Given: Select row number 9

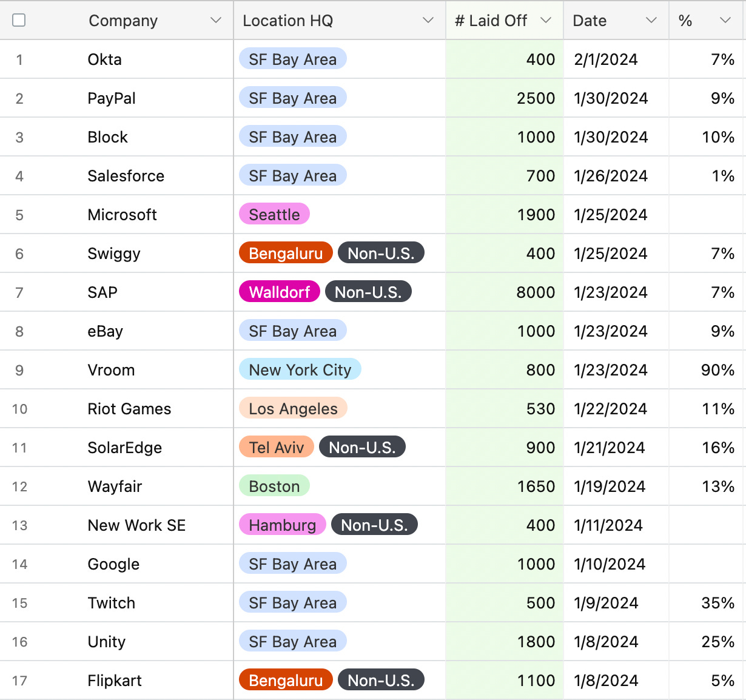Looking at the screenshot, I should (19, 370).
